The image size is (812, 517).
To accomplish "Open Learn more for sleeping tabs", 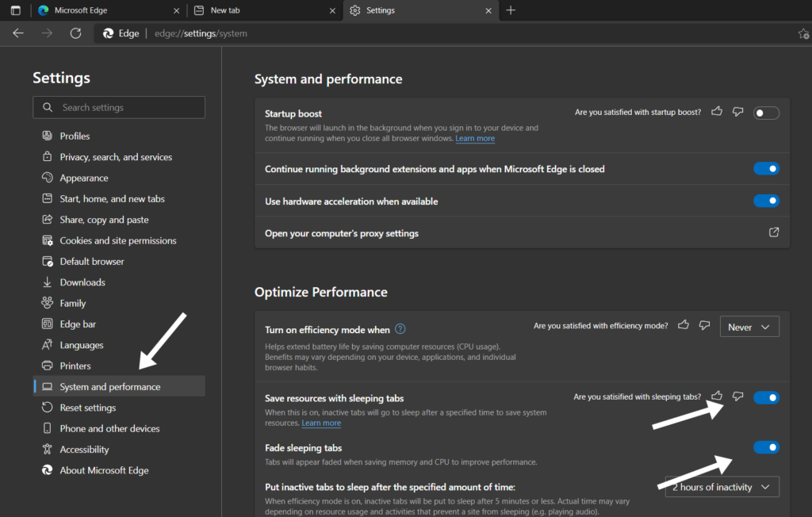I will click(321, 423).
